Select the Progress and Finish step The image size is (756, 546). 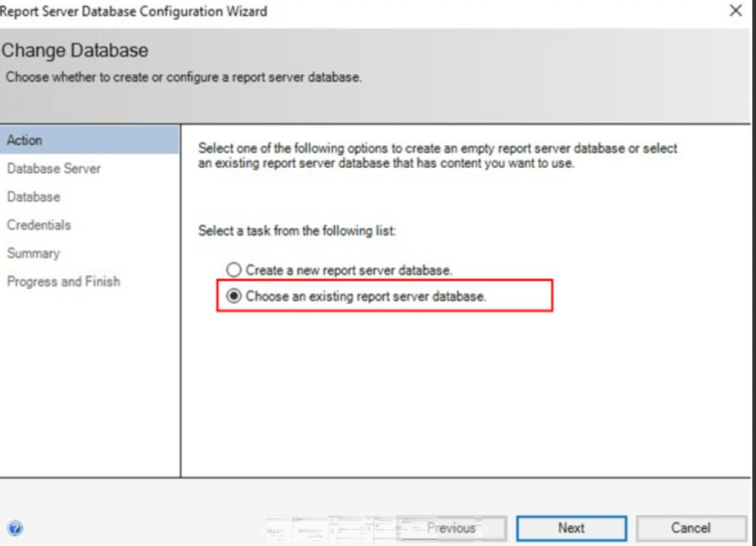point(63,281)
